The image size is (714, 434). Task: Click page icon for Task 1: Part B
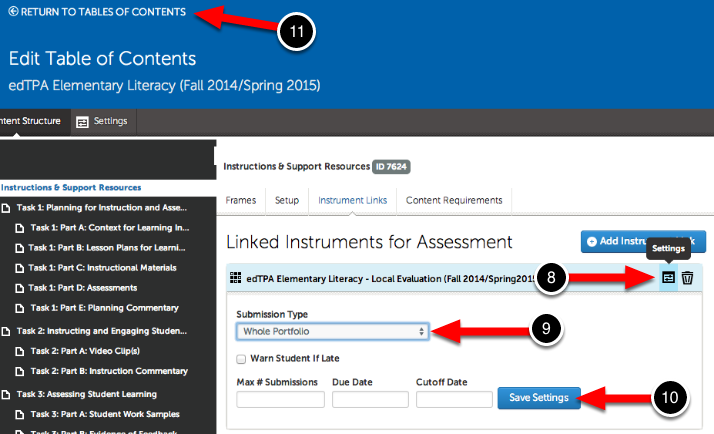20,248
